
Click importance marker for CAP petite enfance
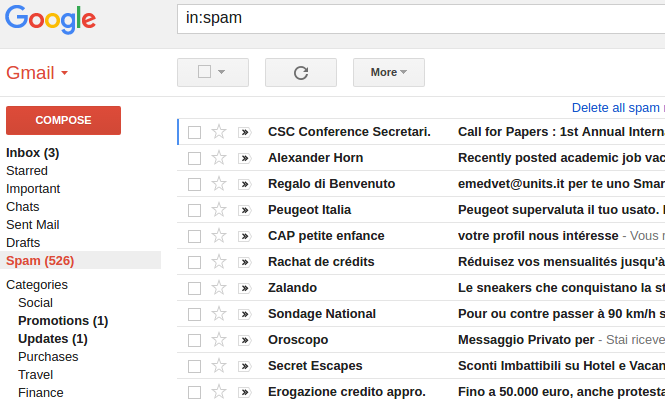pyautogui.click(x=245, y=236)
